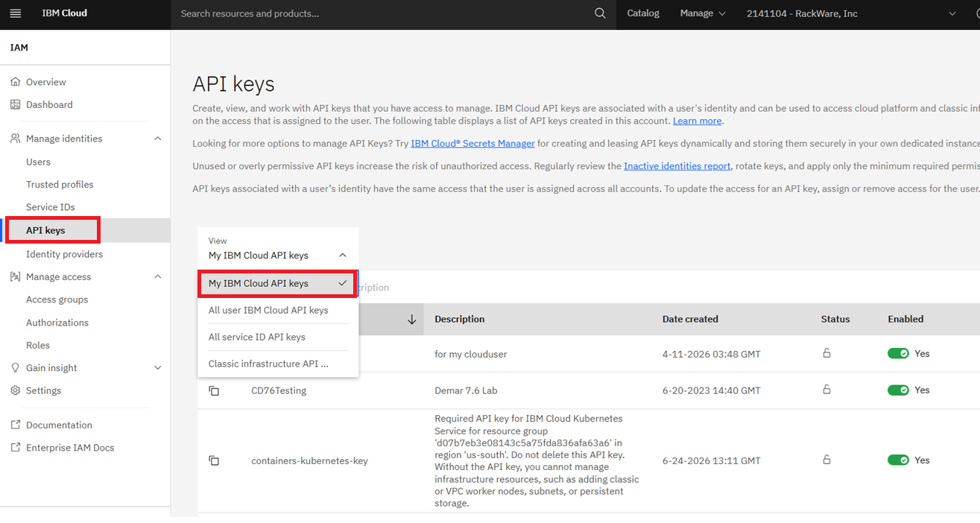
Task: Follow the Learn more link
Action: [x=697, y=121]
